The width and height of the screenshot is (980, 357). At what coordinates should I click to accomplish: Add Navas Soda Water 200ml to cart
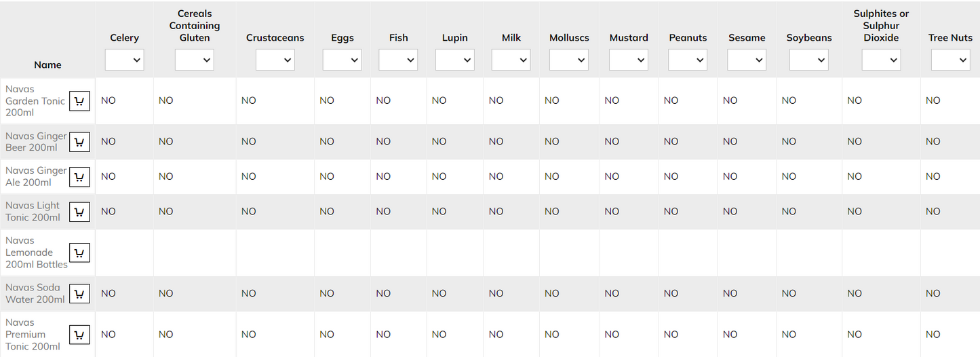coord(79,293)
